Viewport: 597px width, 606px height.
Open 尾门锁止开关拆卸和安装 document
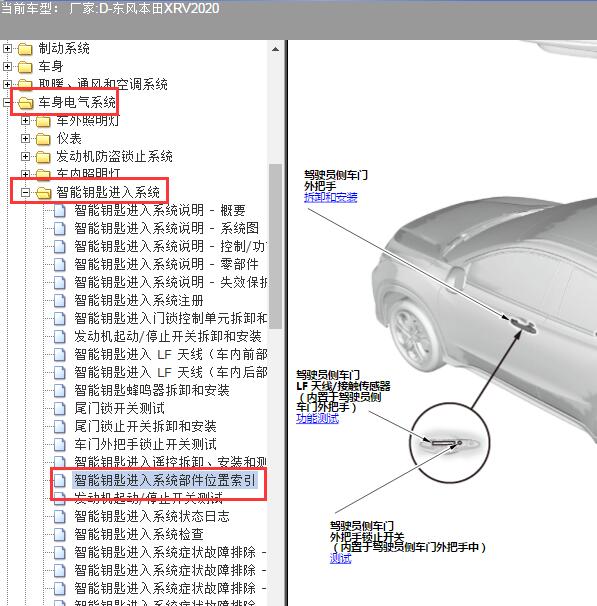click(x=145, y=426)
